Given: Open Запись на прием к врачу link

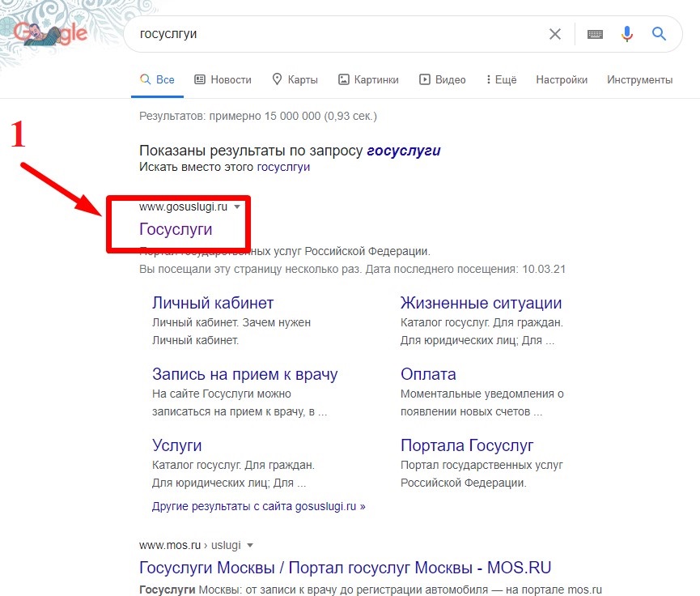Looking at the screenshot, I should [244, 374].
